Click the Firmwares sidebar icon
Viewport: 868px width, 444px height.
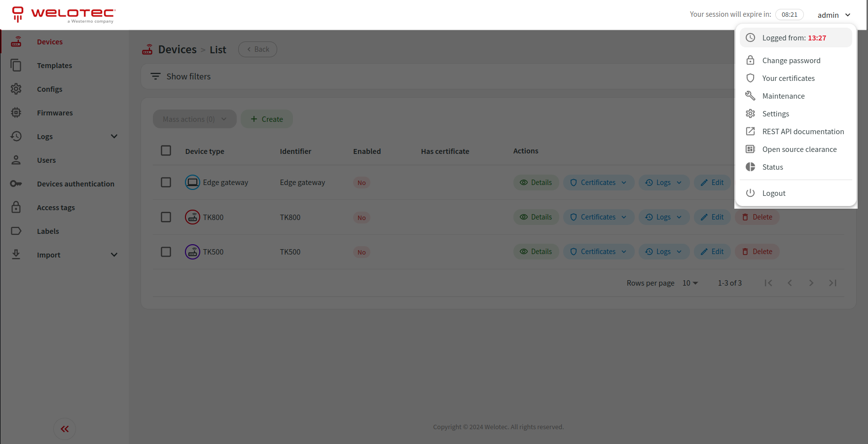[16, 112]
